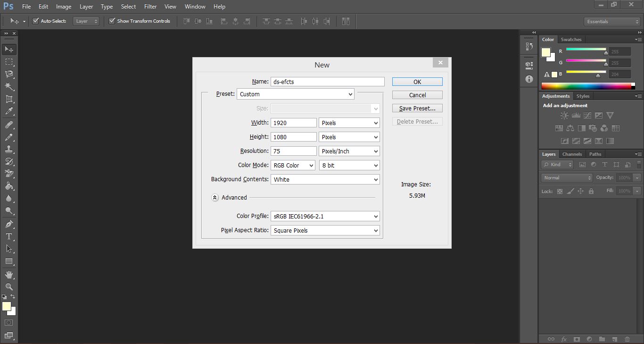Click the foreground color swatch in toolbar
This screenshot has width=644, height=344.
(x=6, y=306)
